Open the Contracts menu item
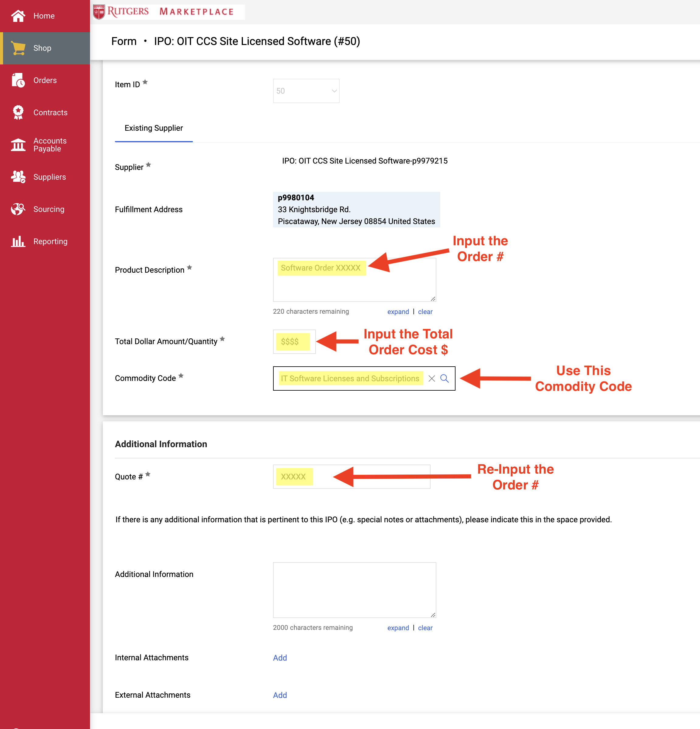 pos(45,112)
